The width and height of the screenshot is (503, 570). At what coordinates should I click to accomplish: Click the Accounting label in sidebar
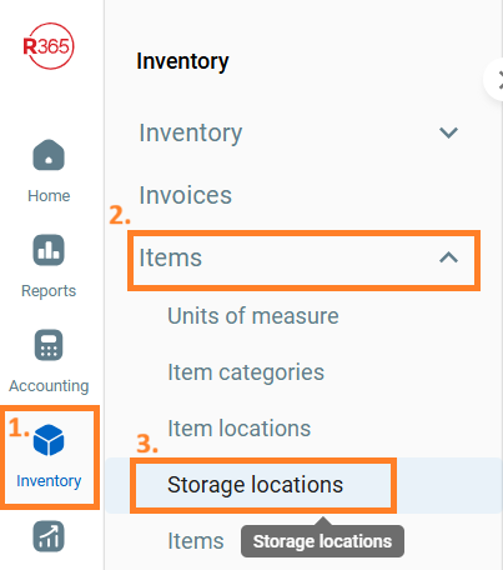49,386
